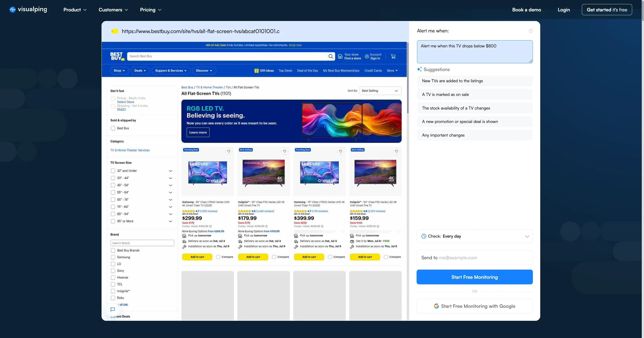Open the More dropdown in Best Buy nav
The image size is (644, 338).
point(392,70)
